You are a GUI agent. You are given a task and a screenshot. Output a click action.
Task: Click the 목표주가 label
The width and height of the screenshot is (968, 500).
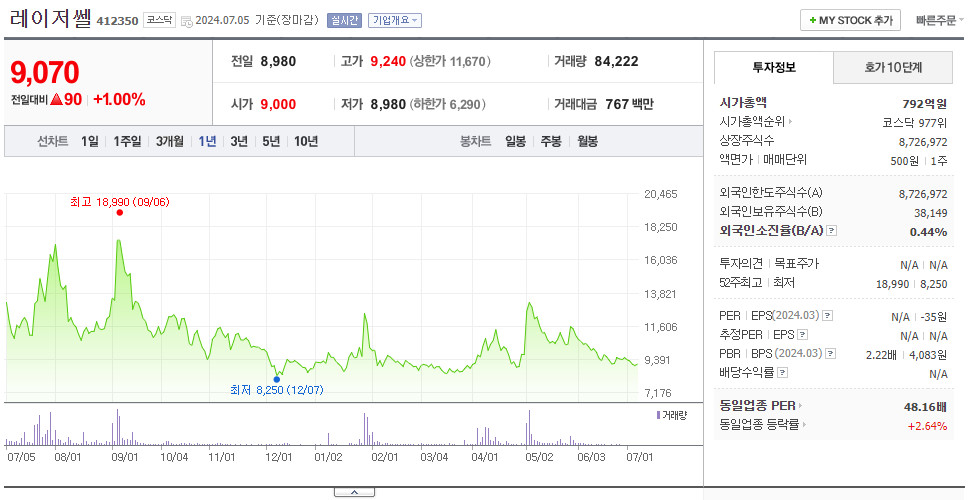click(x=796, y=264)
